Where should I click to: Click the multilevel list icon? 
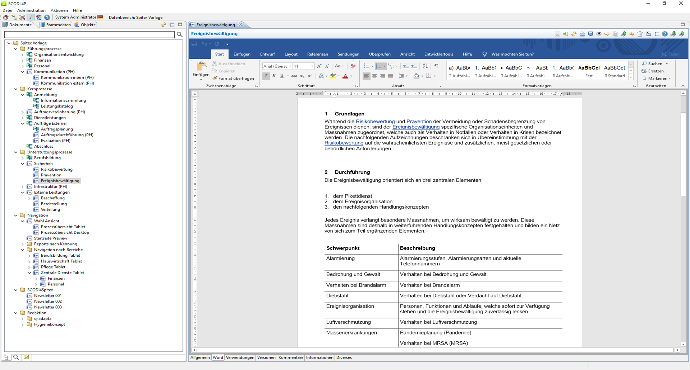392,66
